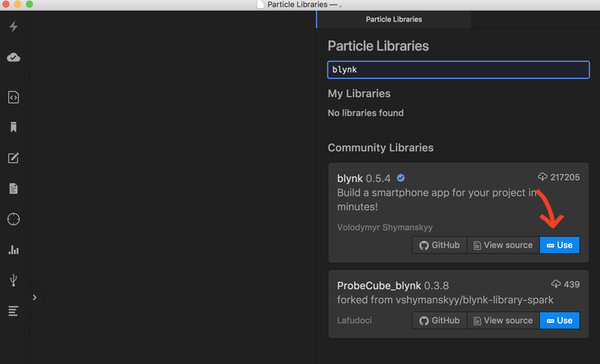This screenshot has width=600, height=364.
Task: Click the verified badge next to blynk
Action: click(x=400, y=177)
